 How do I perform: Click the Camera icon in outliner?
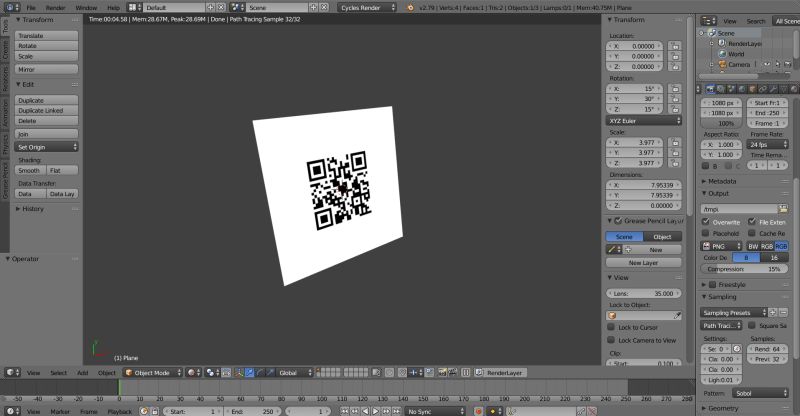[x=722, y=65]
